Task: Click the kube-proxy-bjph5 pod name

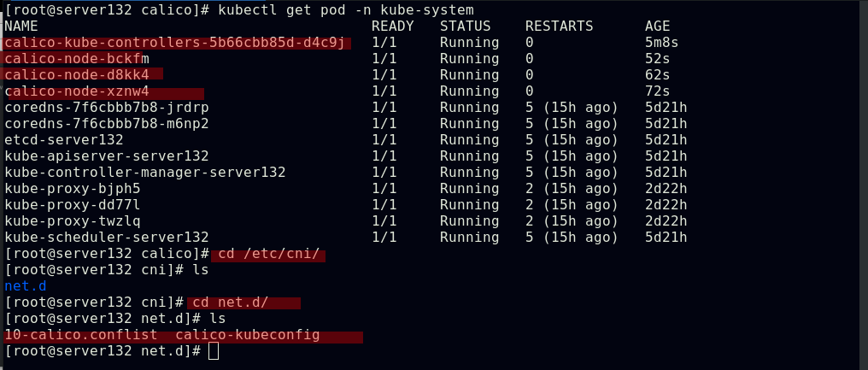Action: (73, 188)
